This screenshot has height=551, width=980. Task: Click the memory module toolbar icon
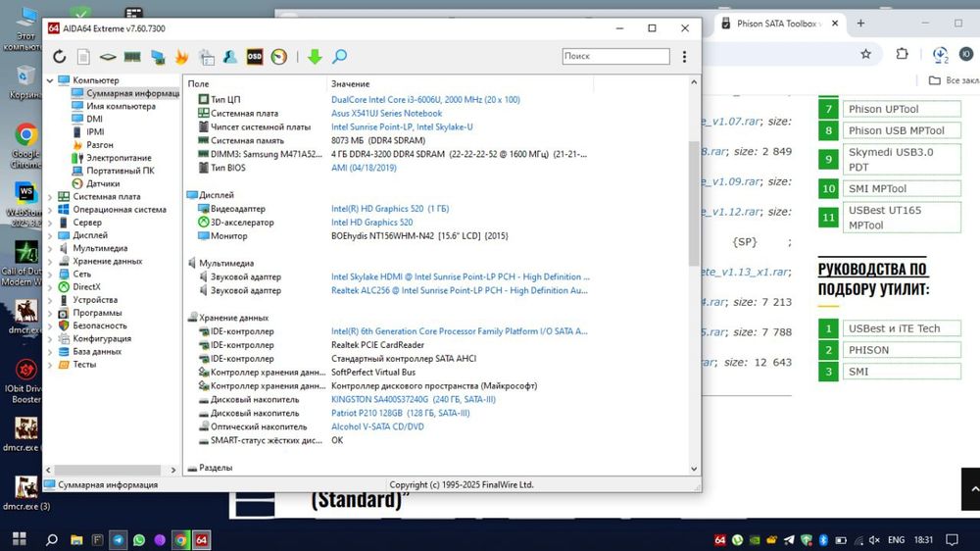point(132,57)
